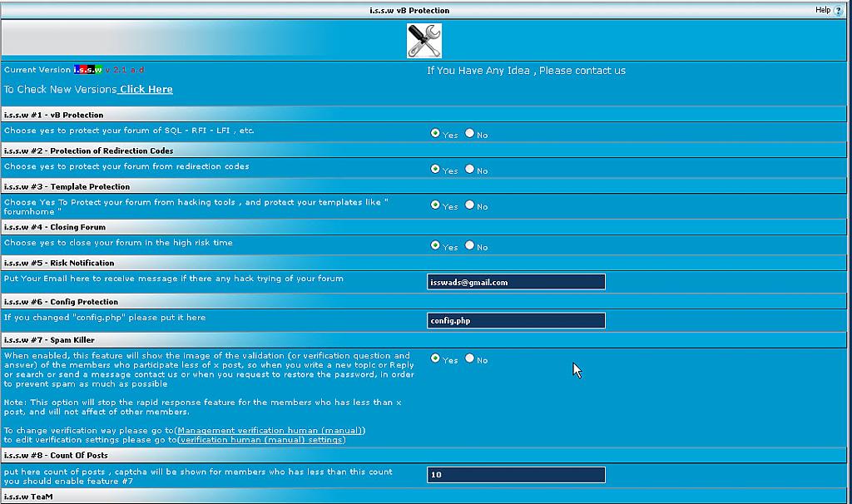Select No for Template Protection
Image resolution: width=852 pixels, height=504 pixels.
pyautogui.click(x=470, y=205)
